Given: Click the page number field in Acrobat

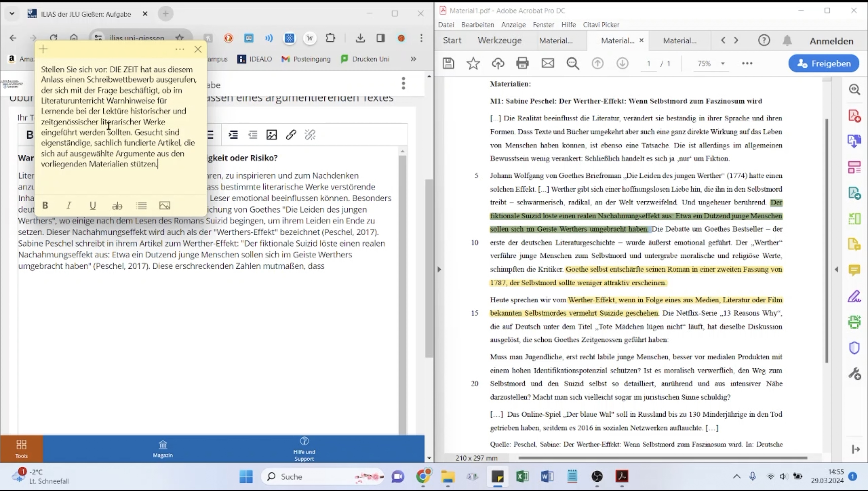Looking at the screenshot, I should coord(648,63).
